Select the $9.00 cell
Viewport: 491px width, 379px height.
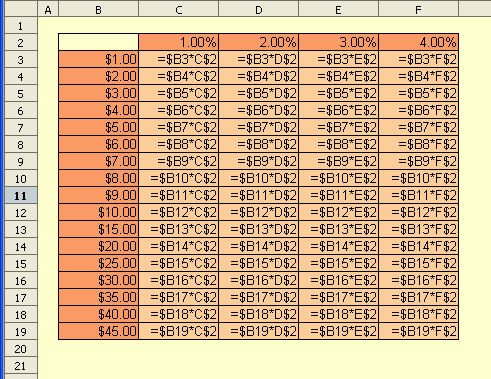coord(98,195)
